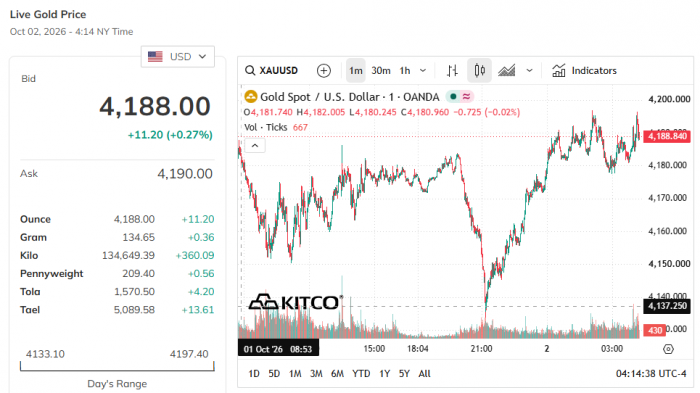Add symbol to compare with plus icon

pos(324,71)
